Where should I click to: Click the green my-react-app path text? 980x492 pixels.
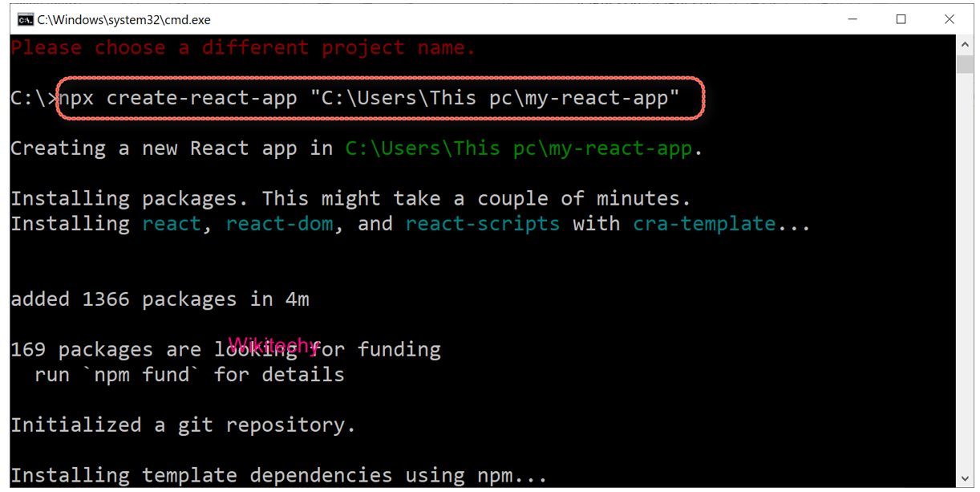[518, 148]
